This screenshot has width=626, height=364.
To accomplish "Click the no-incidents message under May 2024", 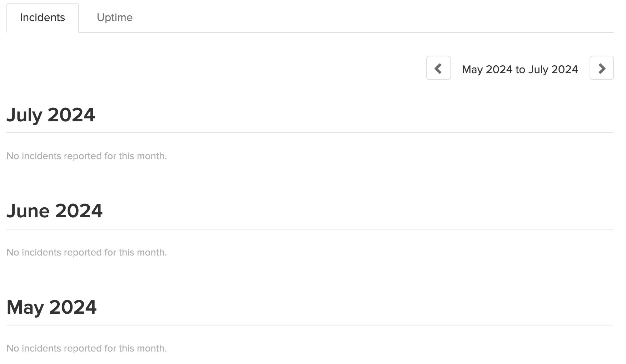I will pos(87,348).
